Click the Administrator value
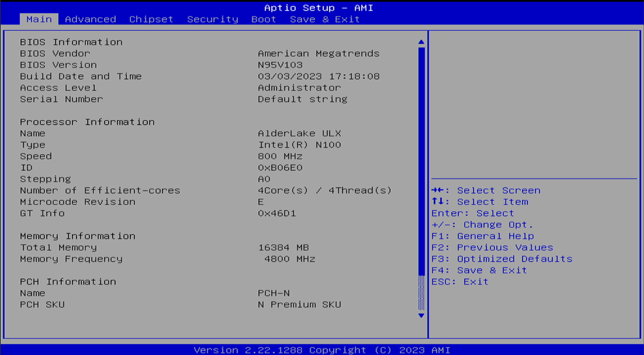644x355 pixels. pyautogui.click(x=299, y=87)
